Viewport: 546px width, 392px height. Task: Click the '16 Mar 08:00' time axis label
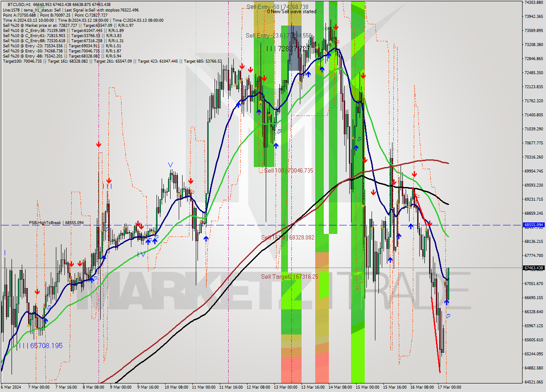(421, 387)
